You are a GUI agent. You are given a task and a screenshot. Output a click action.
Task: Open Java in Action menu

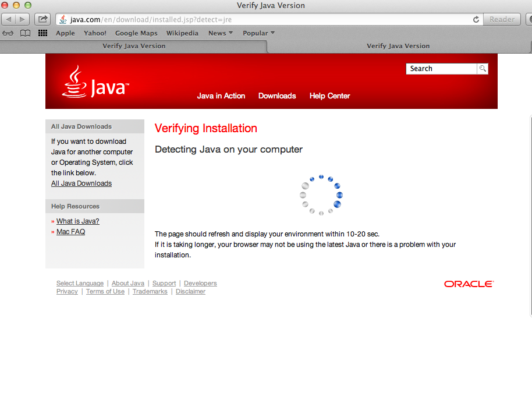click(x=221, y=96)
